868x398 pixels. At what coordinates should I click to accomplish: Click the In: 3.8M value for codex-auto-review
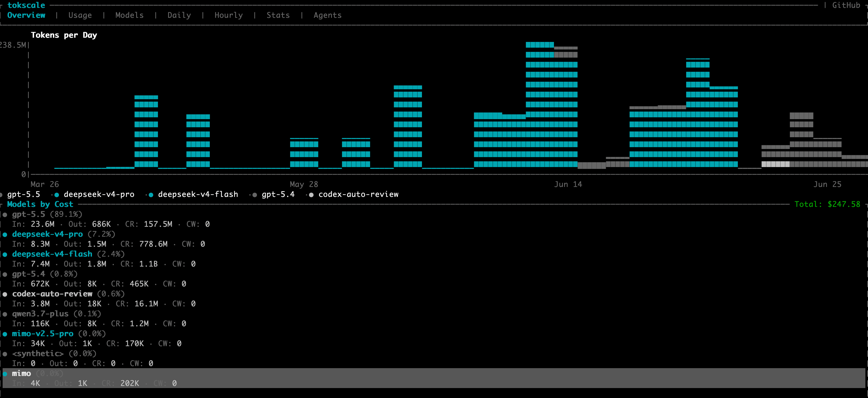[31, 304]
